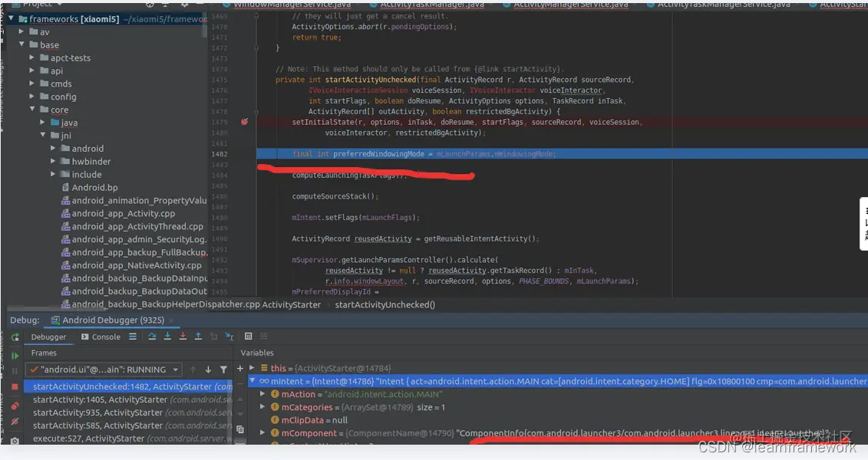
Task: Expand the config folder
Action: pos(31,96)
